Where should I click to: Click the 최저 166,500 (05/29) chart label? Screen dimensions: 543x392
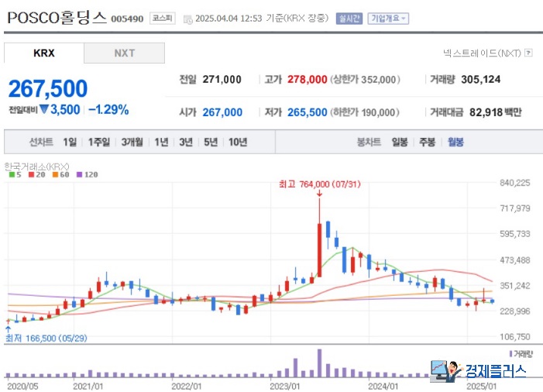(x=46, y=338)
